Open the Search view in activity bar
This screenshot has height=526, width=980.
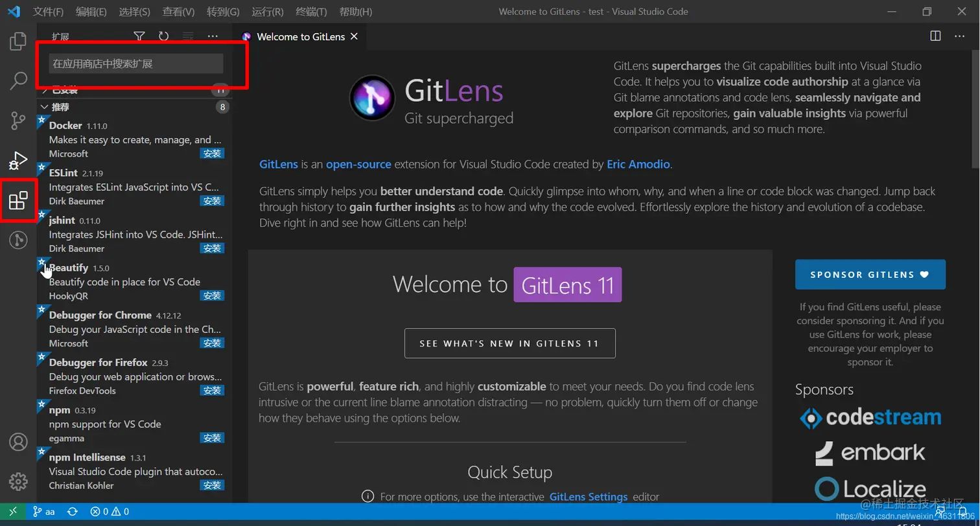point(18,81)
